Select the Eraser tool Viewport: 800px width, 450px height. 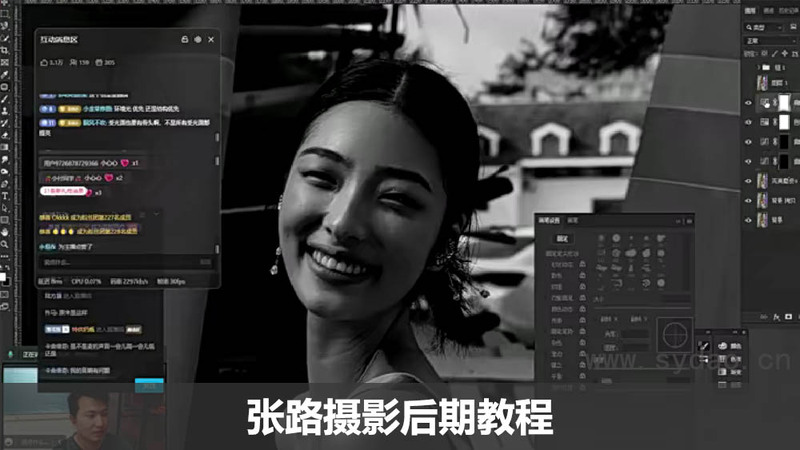[5, 135]
